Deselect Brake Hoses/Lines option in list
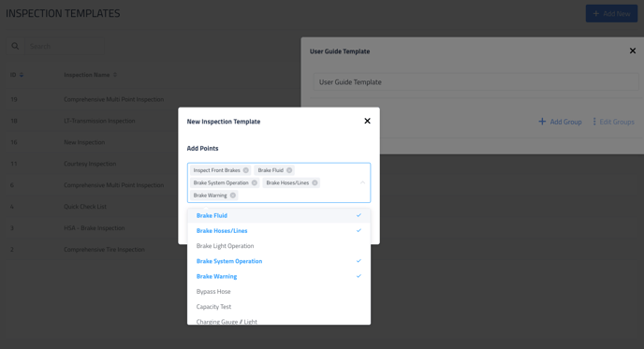 click(x=279, y=231)
